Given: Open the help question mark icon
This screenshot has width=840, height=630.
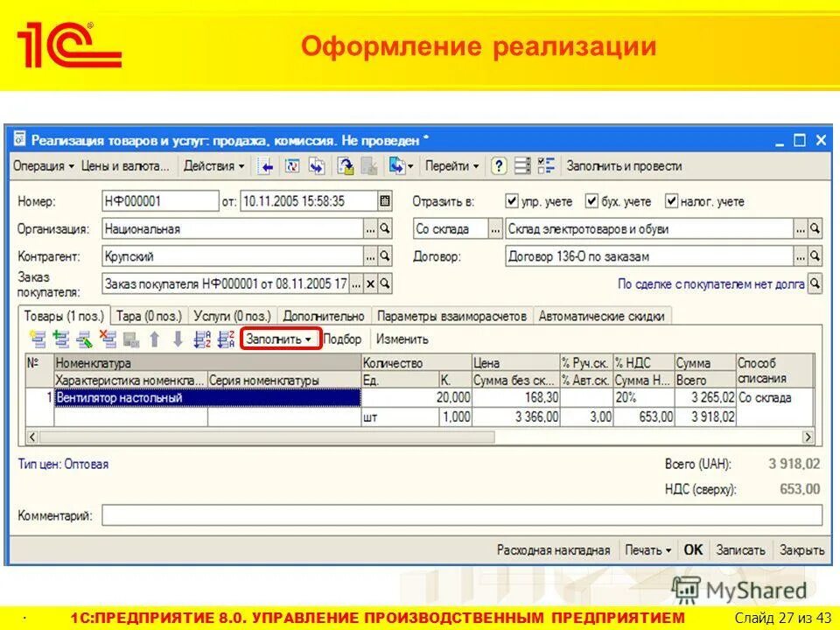Looking at the screenshot, I should pos(499,166).
